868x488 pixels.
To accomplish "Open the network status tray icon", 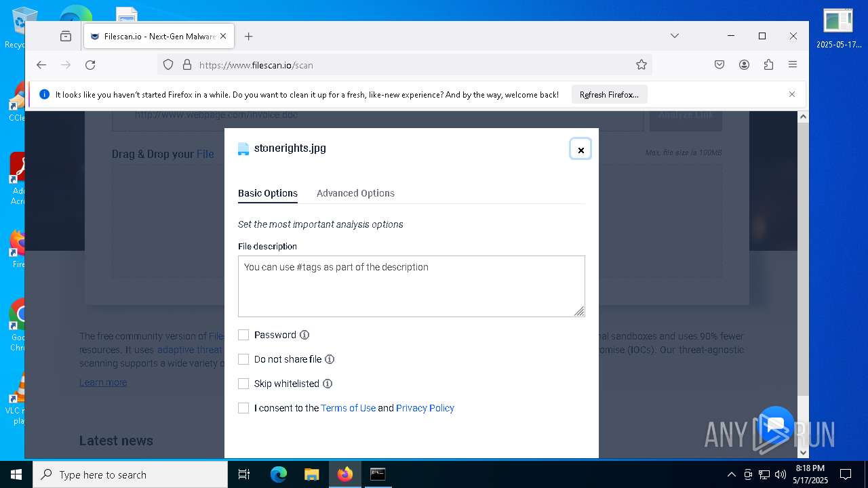I will (764, 474).
